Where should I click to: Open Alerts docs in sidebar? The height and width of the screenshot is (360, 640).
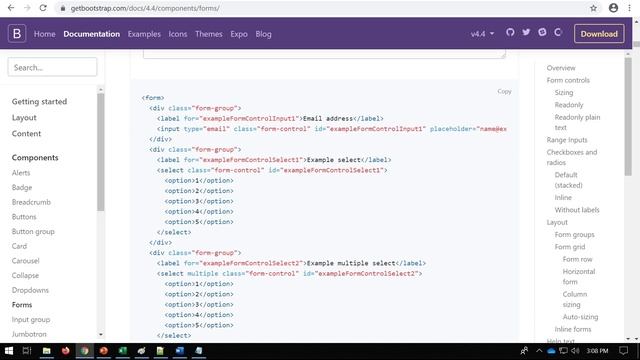click(x=21, y=173)
